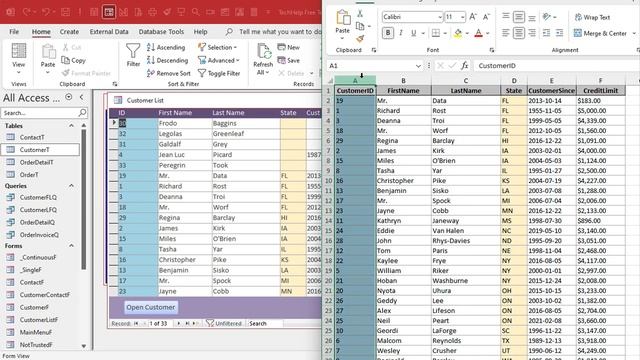Image resolution: width=640 pixels, height=360 pixels.
Task: Switch to the External Data tab
Action: (x=109, y=31)
